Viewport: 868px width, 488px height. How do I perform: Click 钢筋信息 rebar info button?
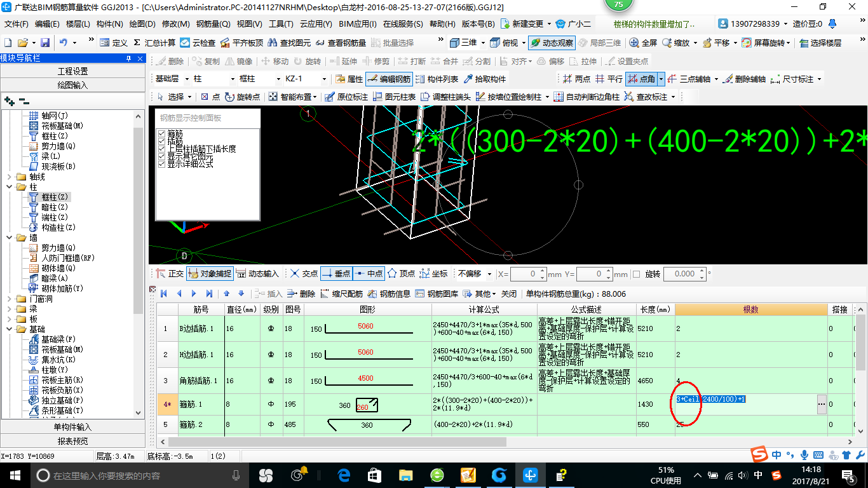[x=388, y=294]
